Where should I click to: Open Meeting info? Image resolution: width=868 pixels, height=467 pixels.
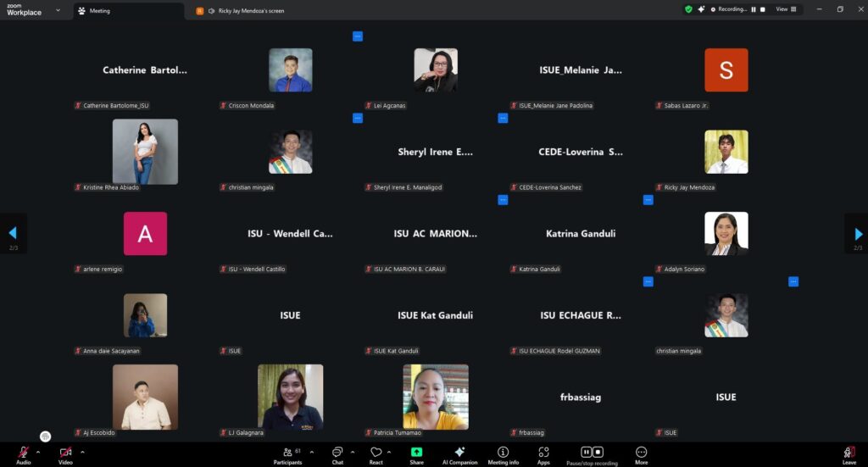[503, 453]
